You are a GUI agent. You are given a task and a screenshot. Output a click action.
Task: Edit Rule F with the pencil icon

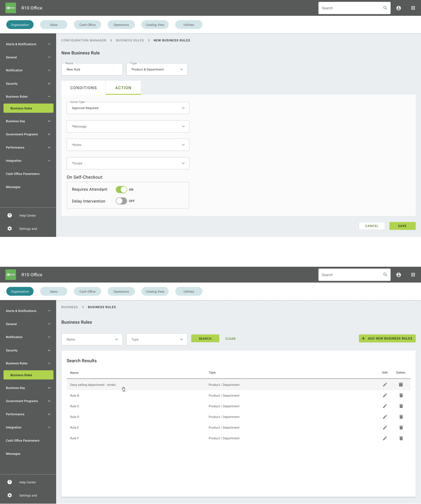pos(385,438)
